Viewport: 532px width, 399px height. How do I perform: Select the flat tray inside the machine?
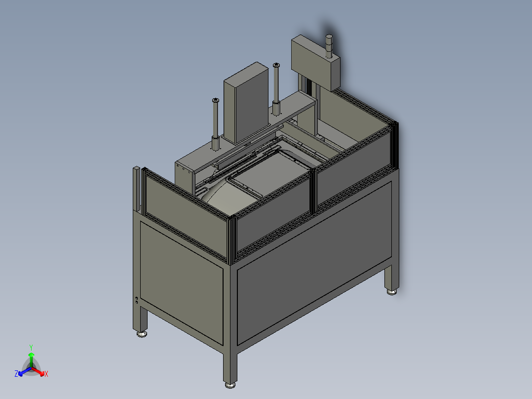[x=271, y=173]
